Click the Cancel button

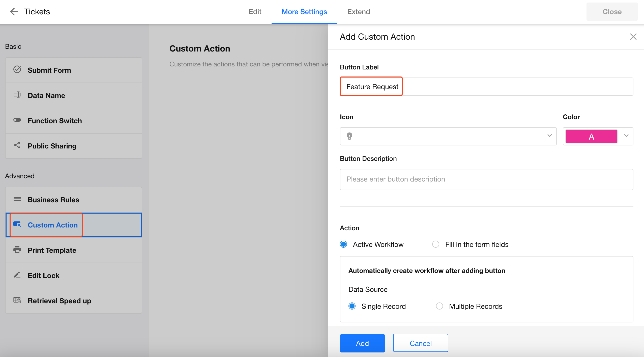[420, 343]
